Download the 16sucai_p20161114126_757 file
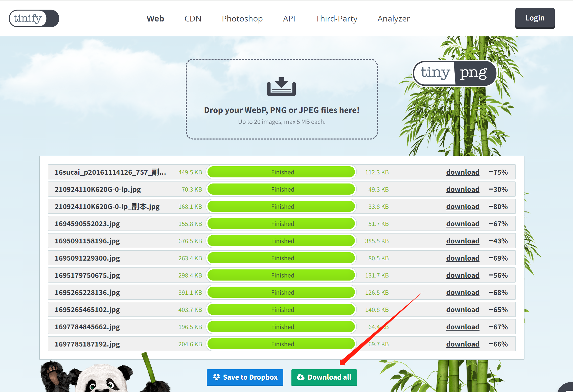 463,172
